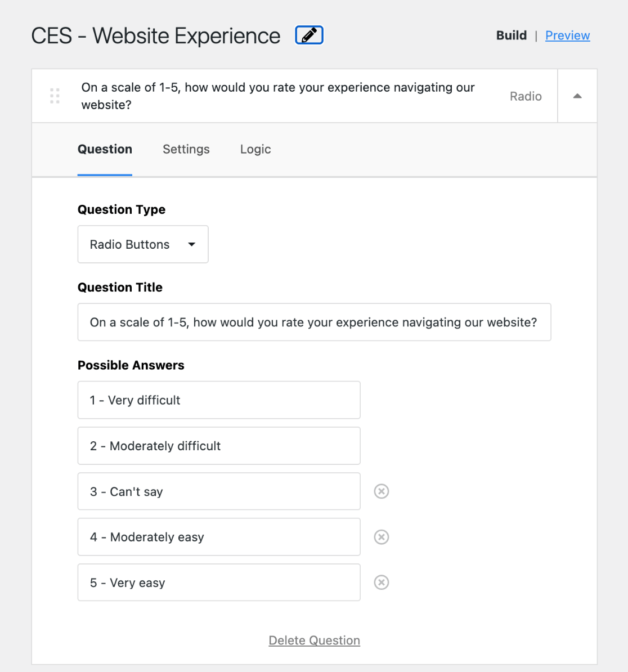Focus the "4 - Moderately easy" answer field
Screen dimensions: 628x672
pos(219,537)
